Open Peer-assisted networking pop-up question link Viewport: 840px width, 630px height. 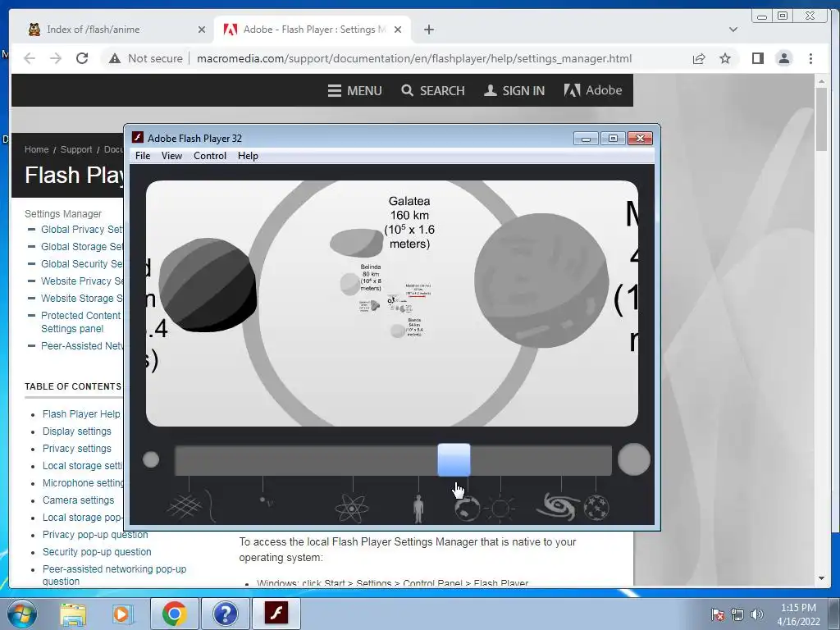click(x=115, y=575)
